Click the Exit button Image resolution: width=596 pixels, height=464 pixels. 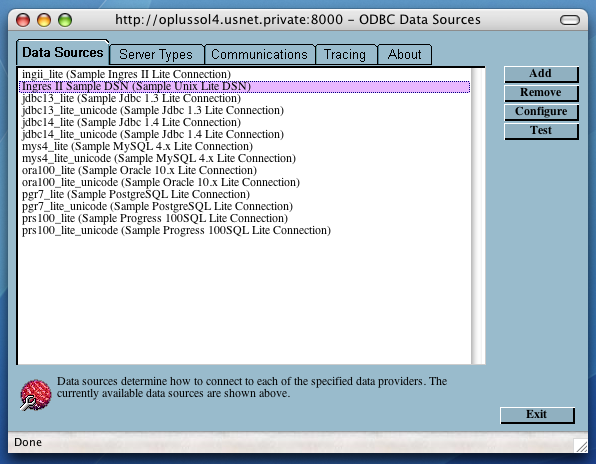coord(537,415)
